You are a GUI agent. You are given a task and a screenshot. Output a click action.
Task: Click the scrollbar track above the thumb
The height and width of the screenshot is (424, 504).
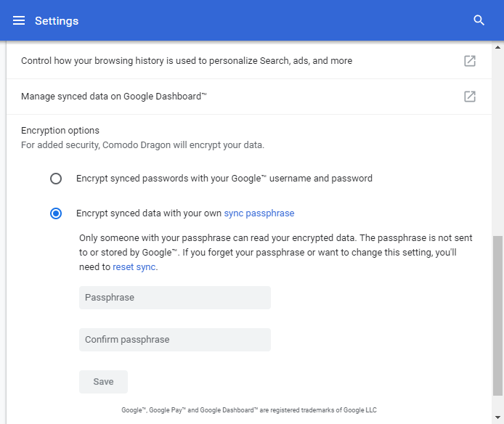[497, 143]
